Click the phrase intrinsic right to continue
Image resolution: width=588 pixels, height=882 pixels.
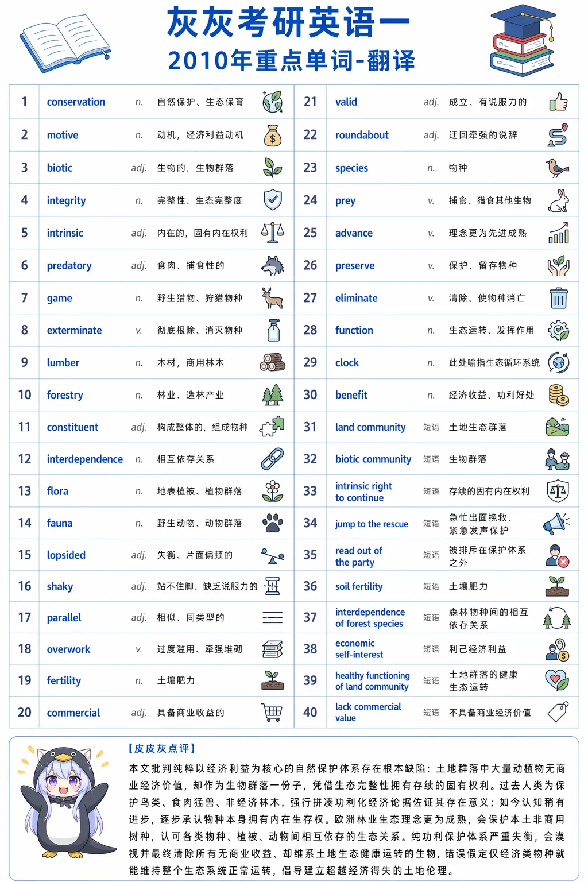pyautogui.click(x=363, y=492)
